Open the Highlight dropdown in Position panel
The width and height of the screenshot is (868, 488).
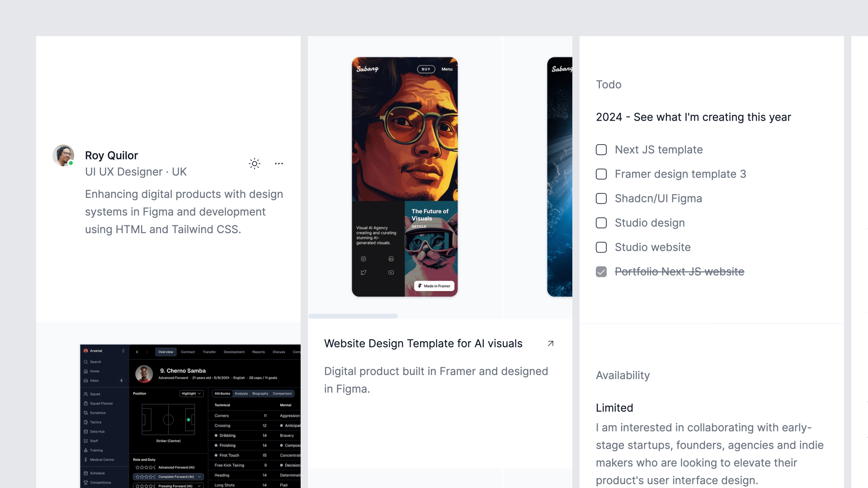192,394
